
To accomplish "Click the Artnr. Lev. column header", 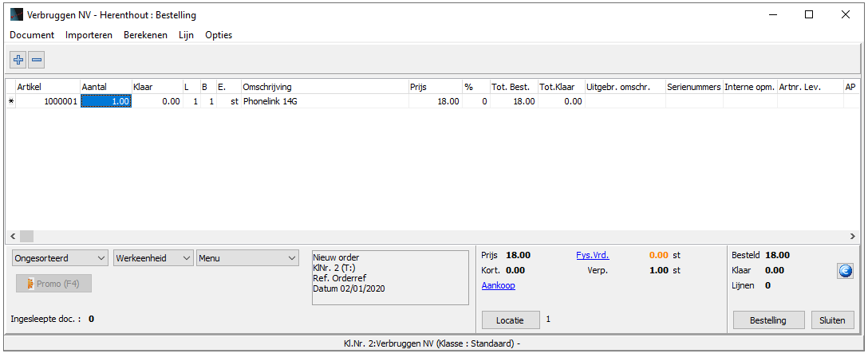I will (x=810, y=87).
